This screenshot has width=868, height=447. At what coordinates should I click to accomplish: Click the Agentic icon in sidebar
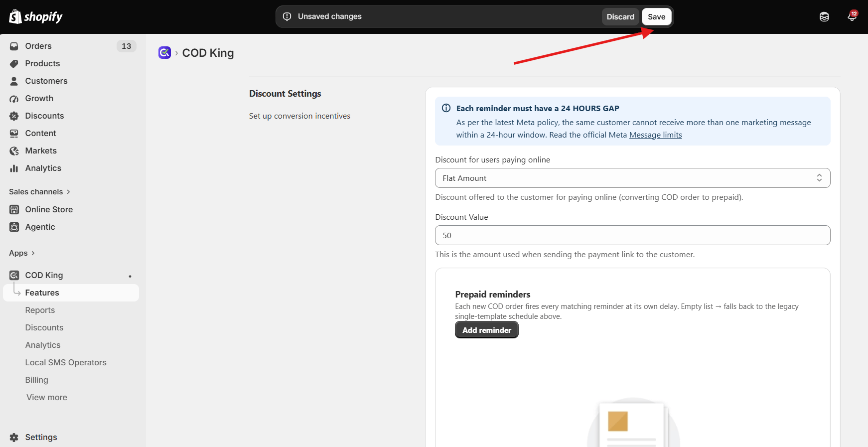[14, 227]
